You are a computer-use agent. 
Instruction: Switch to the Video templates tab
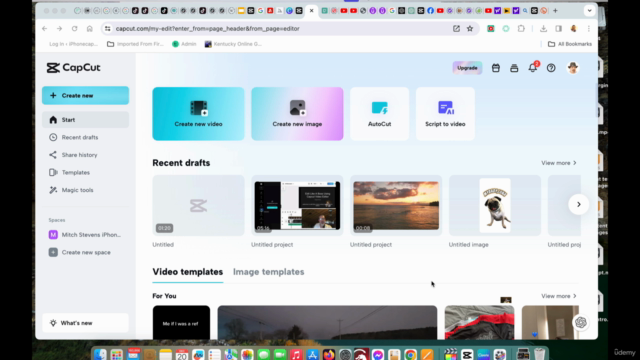click(188, 272)
